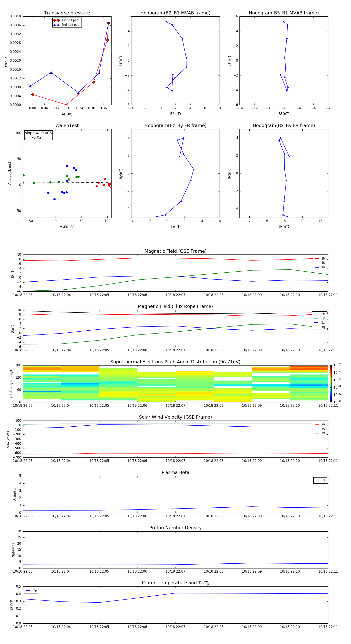This screenshot has width=351, height=644.
Task: Click the "Solar Wind Velocity (GSE Frame)" title
Action: (175, 417)
